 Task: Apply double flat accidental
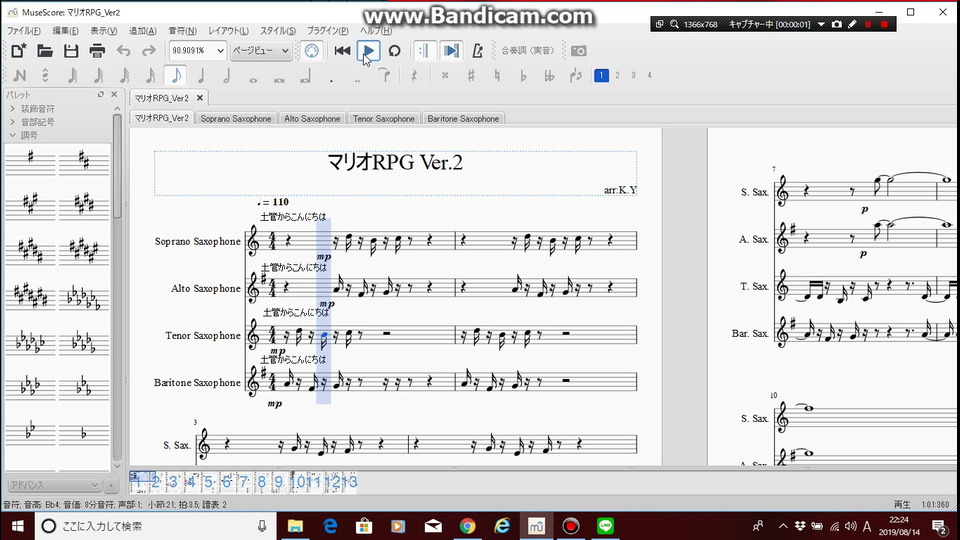pos(549,76)
